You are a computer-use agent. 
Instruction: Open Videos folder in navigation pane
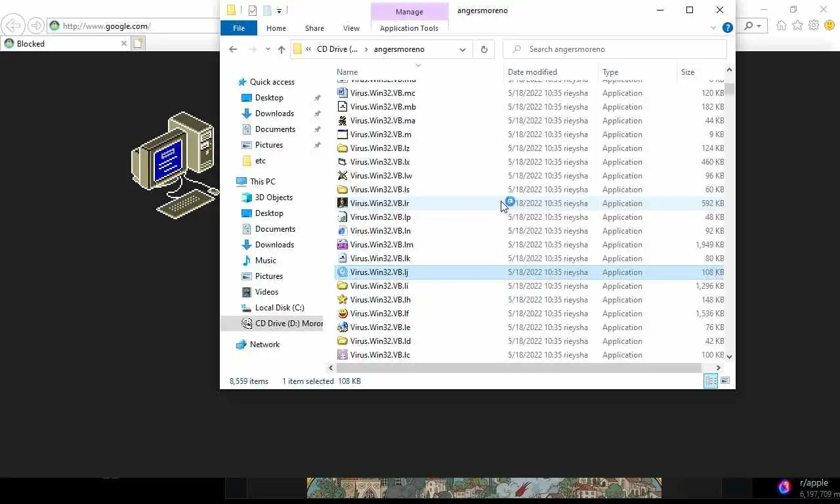(266, 292)
